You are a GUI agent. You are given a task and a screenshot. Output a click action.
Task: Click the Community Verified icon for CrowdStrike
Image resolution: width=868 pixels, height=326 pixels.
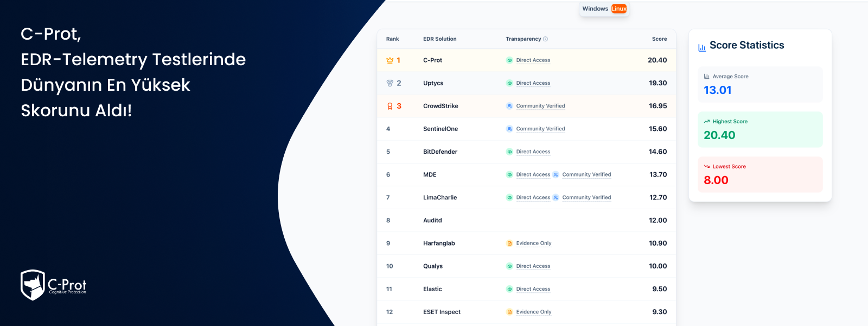click(x=509, y=106)
